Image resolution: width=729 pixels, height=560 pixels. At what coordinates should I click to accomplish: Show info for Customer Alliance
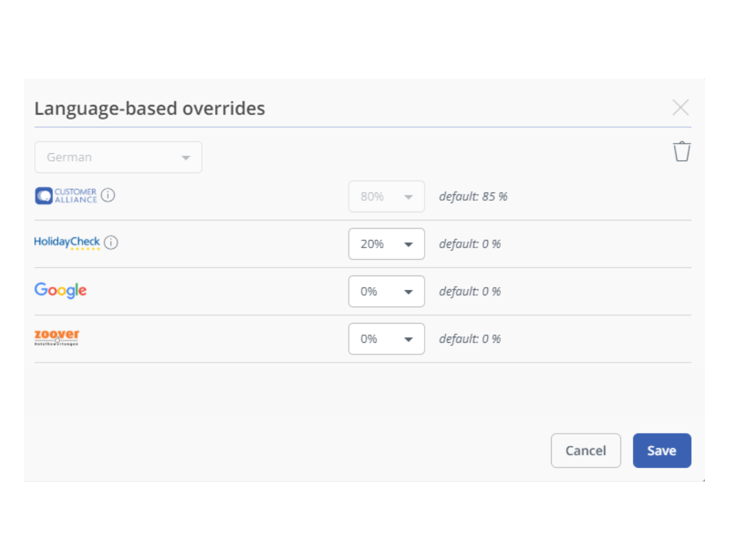tap(108, 195)
